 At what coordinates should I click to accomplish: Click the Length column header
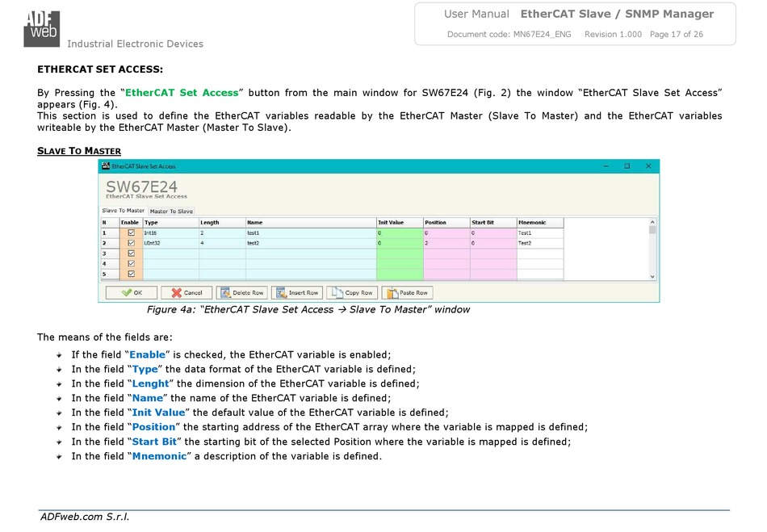[221, 222]
